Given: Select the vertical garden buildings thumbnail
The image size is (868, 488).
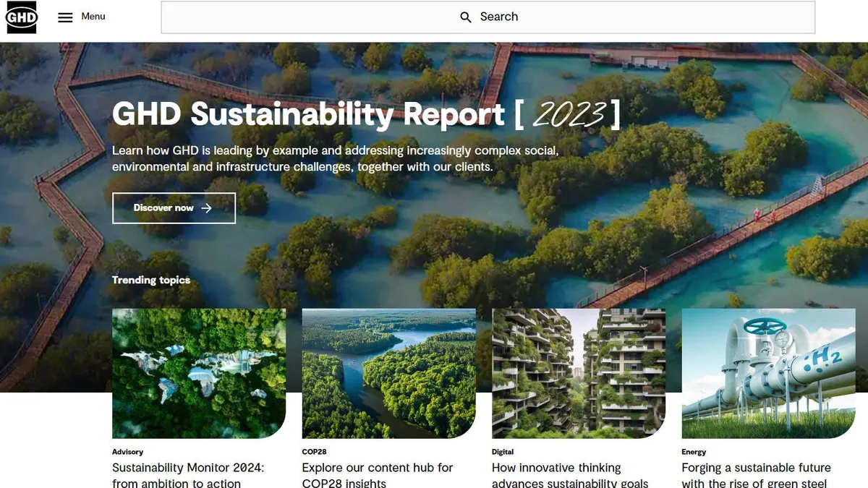Looking at the screenshot, I should 579,373.
